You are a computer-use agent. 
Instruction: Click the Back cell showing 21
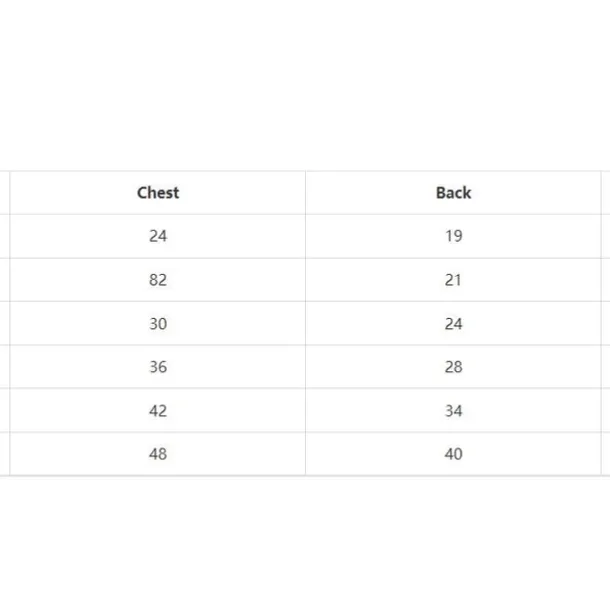pos(453,280)
